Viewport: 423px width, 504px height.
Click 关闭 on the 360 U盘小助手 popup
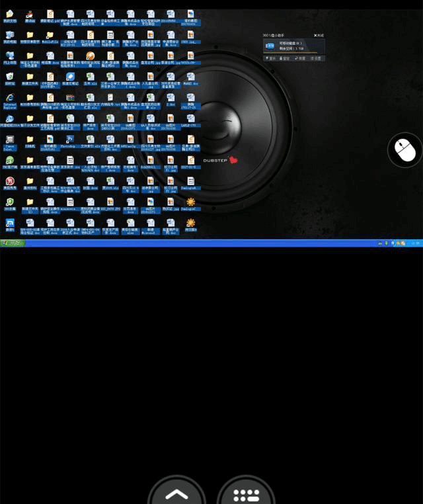[x=319, y=35]
